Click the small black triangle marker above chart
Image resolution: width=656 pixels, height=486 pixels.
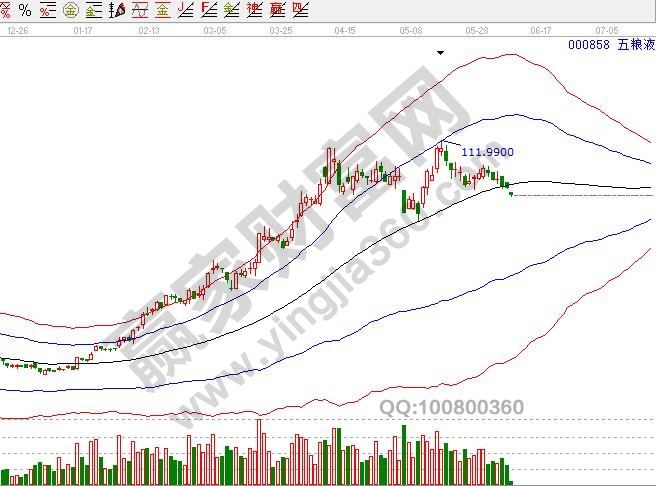coord(440,51)
